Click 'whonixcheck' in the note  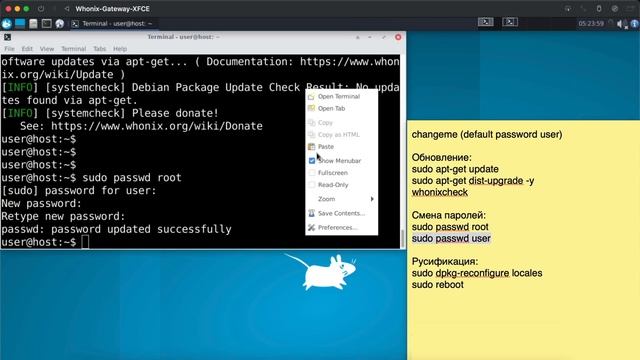coord(440,192)
